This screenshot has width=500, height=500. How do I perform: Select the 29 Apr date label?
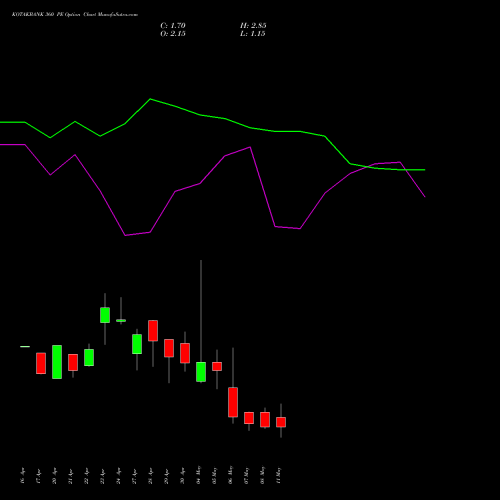tap(166, 476)
